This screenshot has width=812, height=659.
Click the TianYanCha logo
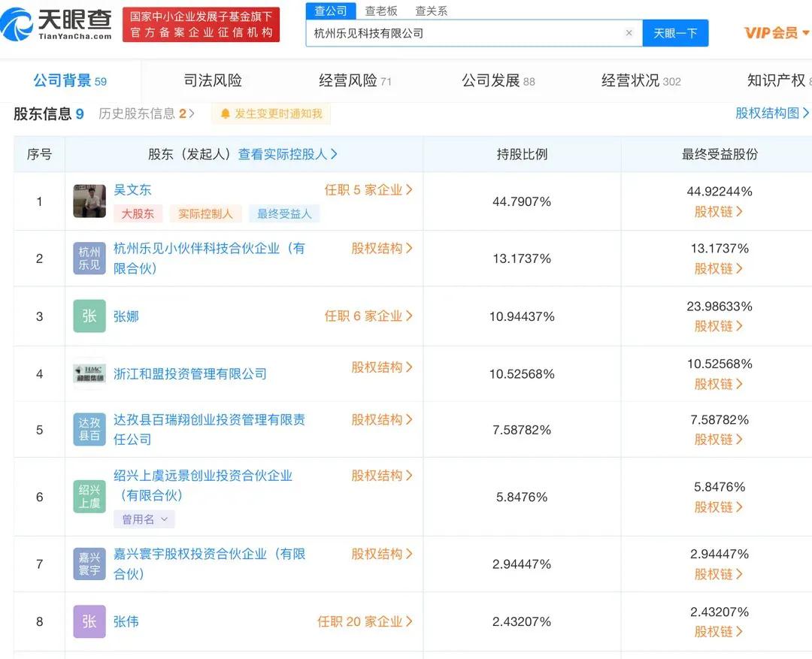(56, 24)
